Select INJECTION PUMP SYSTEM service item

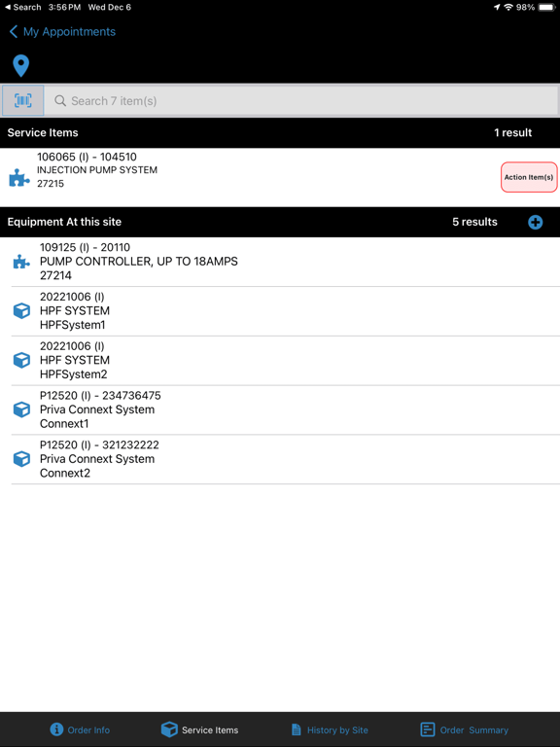(x=280, y=177)
